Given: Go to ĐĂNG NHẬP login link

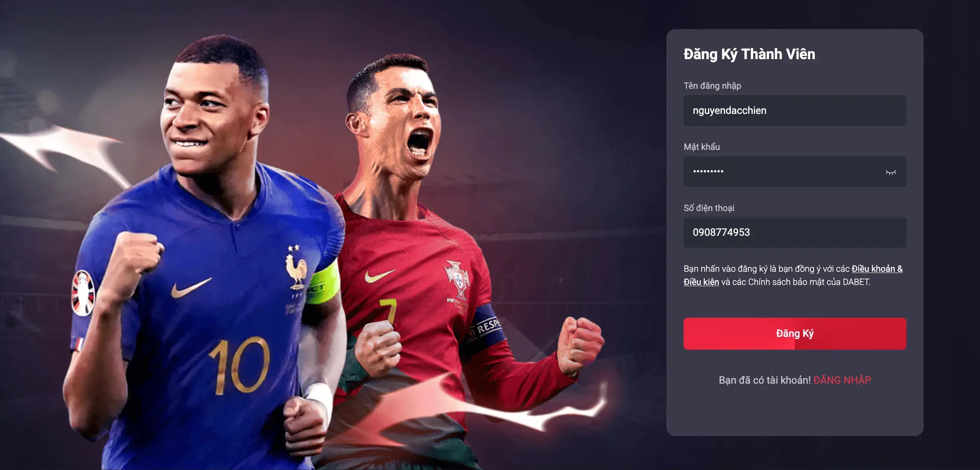Looking at the screenshot, I should (x=842, y=380).
